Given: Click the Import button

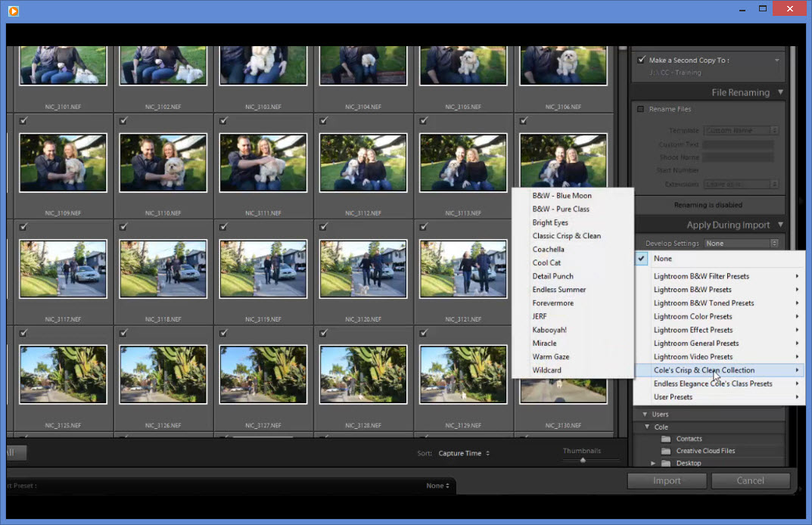Looking at the screenshot, I should pyautogui.click(x=667, y=480).
